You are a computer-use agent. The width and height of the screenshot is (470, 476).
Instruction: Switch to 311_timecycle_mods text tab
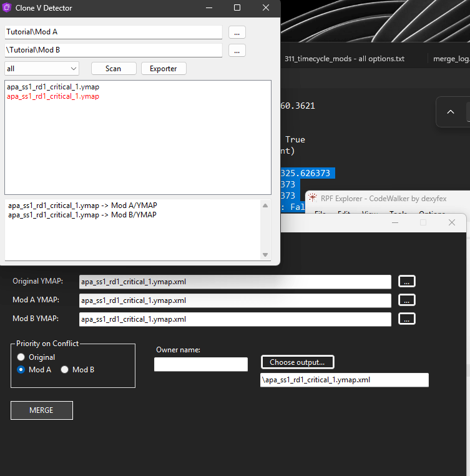point(344,59)
